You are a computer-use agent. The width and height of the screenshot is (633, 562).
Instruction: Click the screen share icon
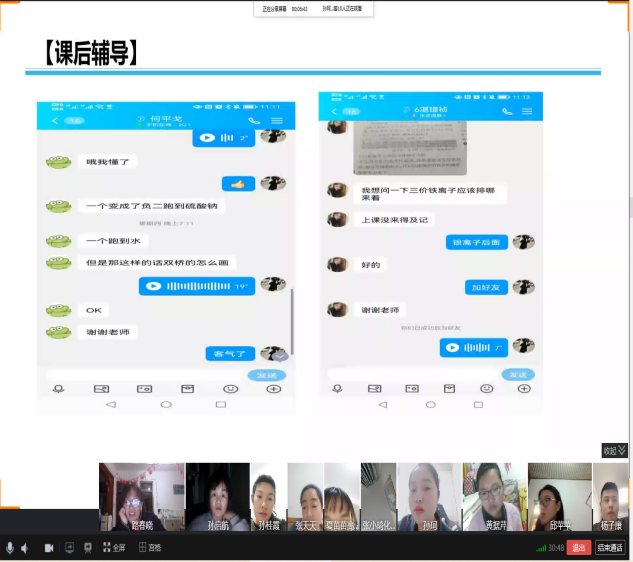69,548
